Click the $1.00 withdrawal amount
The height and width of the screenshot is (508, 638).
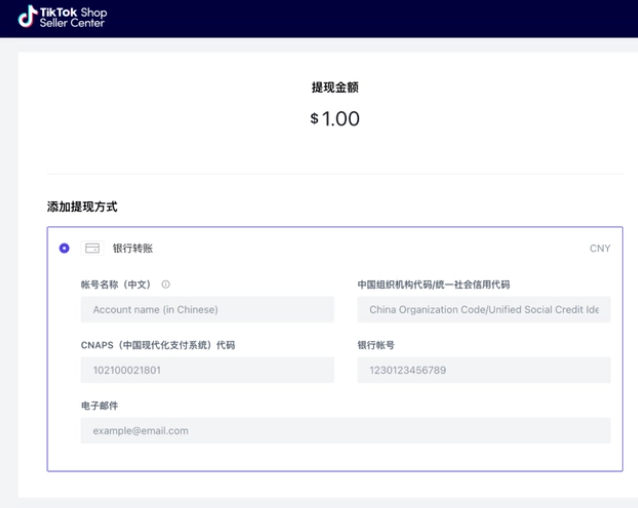[x=335, y=119]
